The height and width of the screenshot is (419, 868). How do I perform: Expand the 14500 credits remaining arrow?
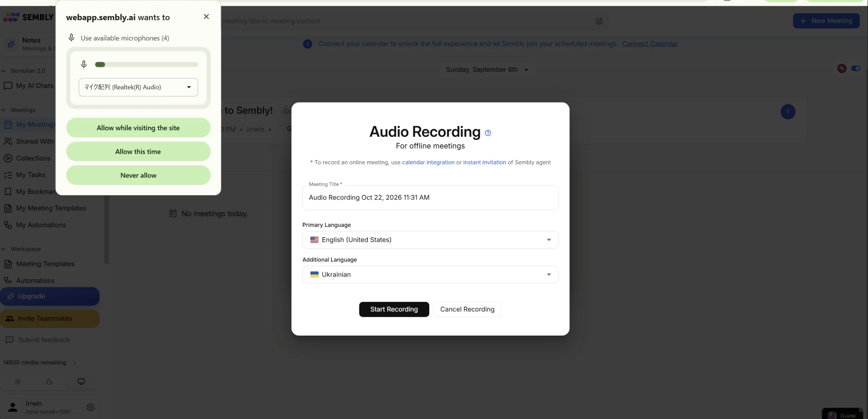click(75, 363)
